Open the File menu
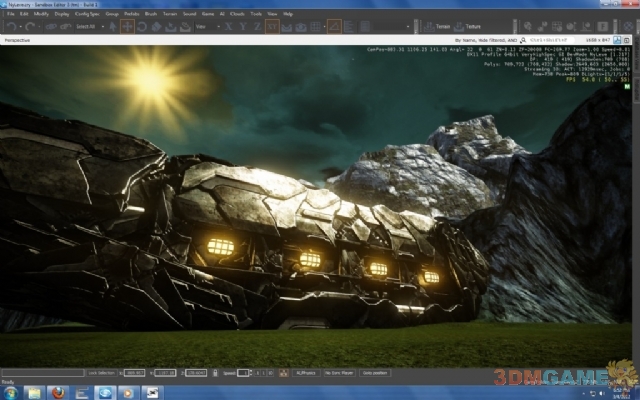The image size is (640, 400). 11,14
